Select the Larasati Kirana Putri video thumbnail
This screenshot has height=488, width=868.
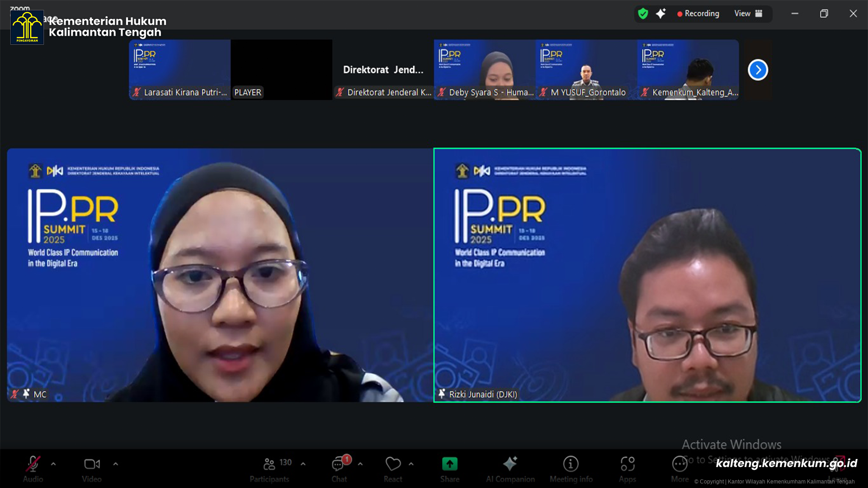179,70
